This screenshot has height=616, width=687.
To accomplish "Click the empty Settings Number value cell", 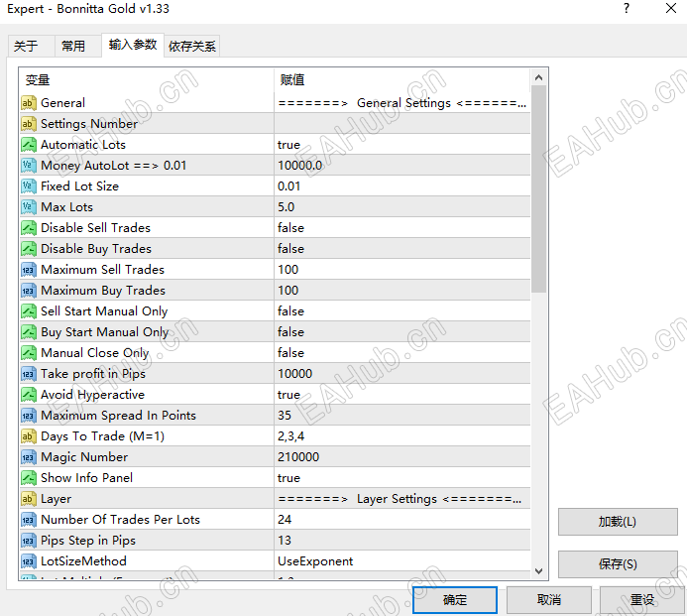I will (x=402, y=124).
